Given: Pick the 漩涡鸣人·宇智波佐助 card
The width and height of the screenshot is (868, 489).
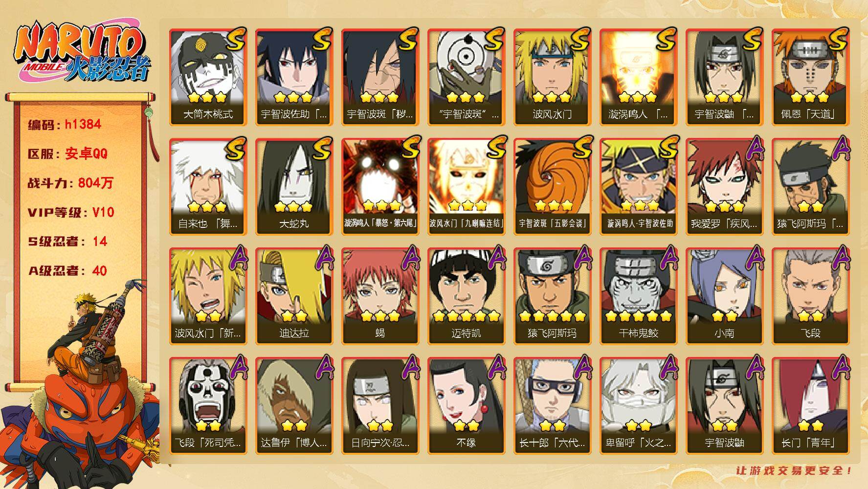Looking at the screenshot, I should tap(638, 186).
